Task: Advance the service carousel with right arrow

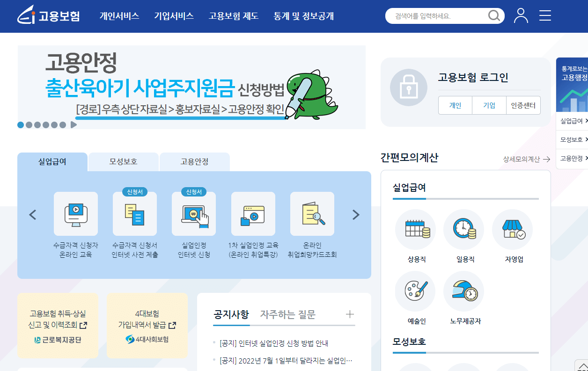Action: tap(355, 214)
